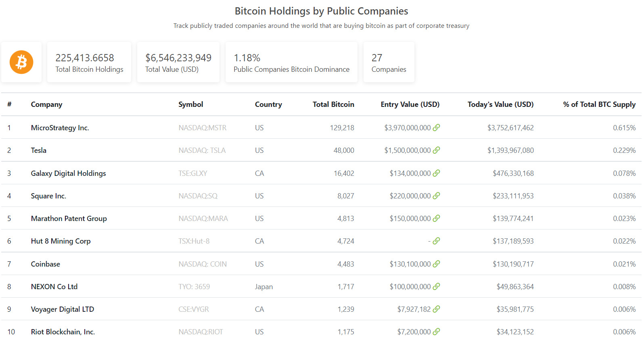
Task: Sort by % of Total BTC Supply header
Action: point(599,104)
